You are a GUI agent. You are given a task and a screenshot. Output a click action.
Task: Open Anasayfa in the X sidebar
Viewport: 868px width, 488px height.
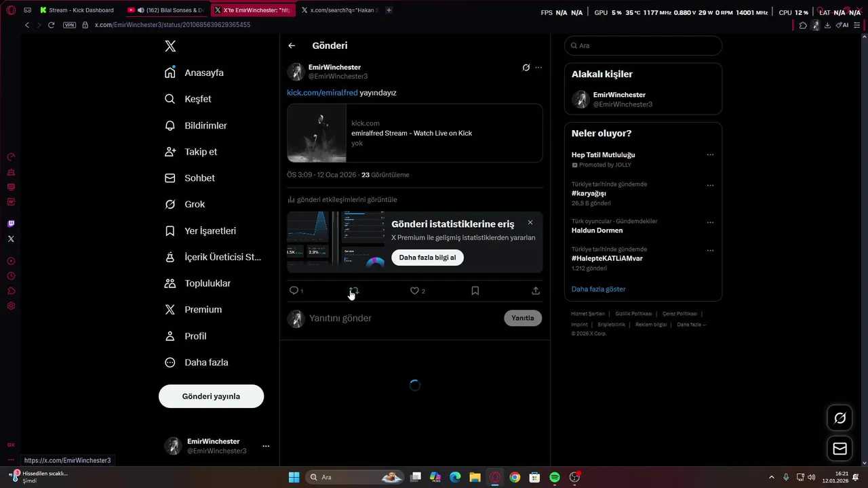pyautogui.click(x=195, y=73)
